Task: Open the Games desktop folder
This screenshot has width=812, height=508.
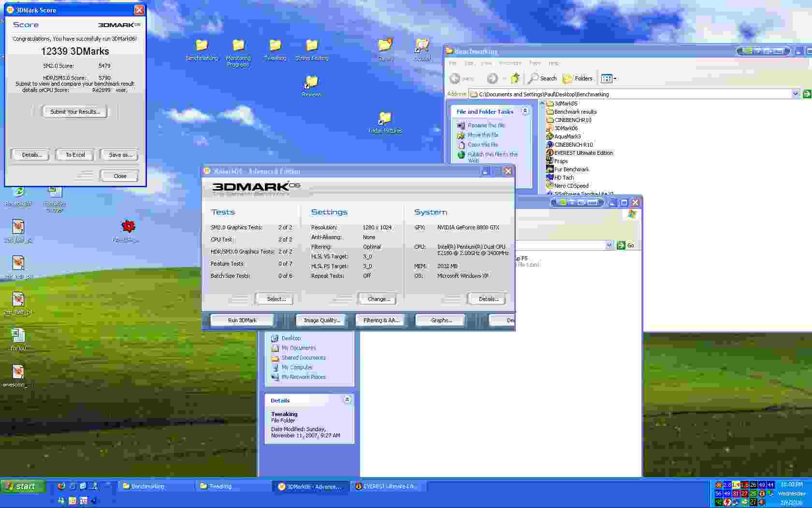Action: [385, 49]
